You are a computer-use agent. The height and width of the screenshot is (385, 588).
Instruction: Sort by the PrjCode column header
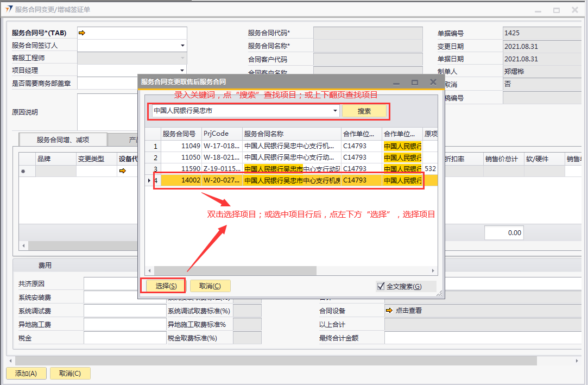coord(222,134)
